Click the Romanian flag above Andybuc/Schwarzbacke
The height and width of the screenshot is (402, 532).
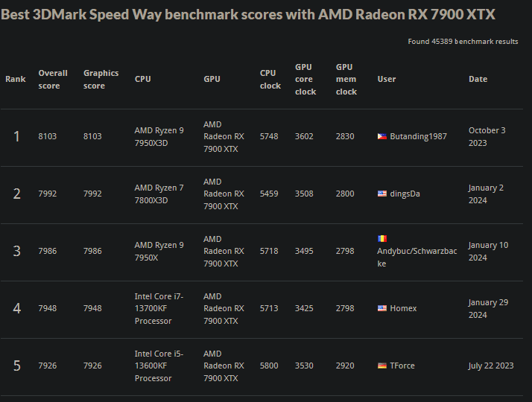pos(382,239)
